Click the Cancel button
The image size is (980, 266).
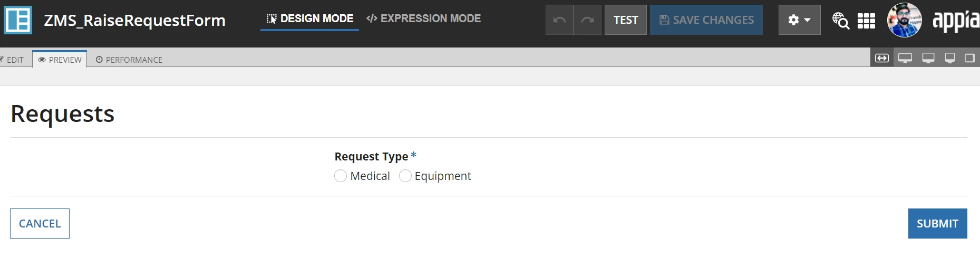point(40,223)
